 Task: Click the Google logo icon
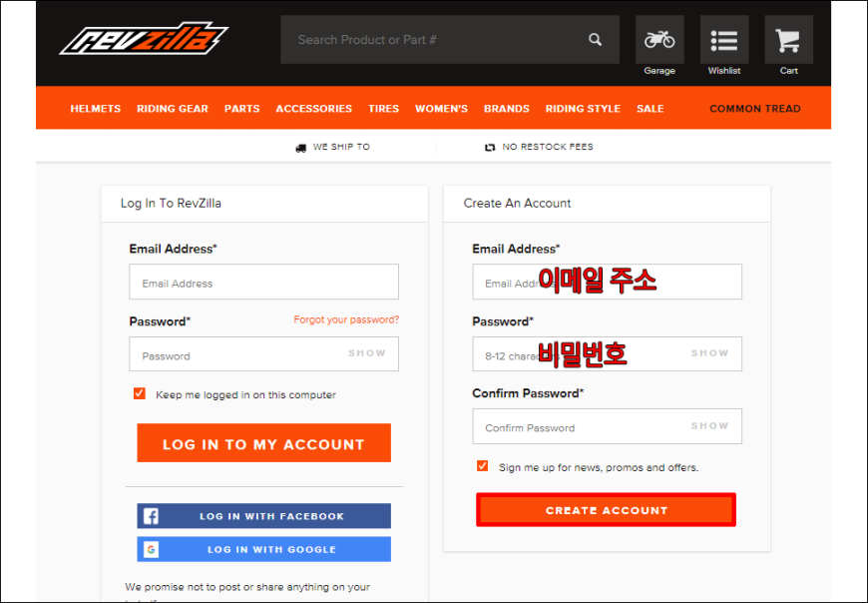(x=151, y=549)
